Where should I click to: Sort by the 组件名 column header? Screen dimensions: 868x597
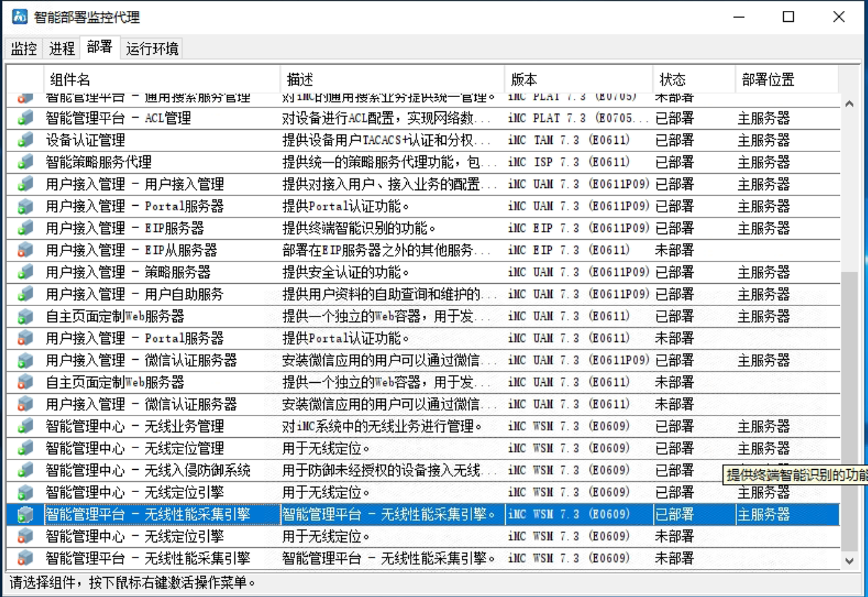tap(162, 79)
